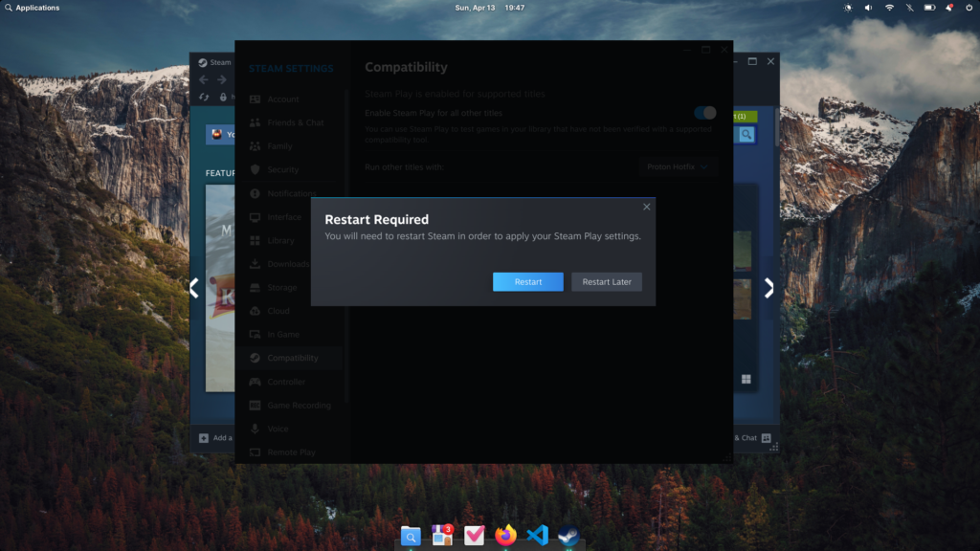980x551 pixels.
Task: Launch Firefox from the dock
Action: tap(505, 536)
